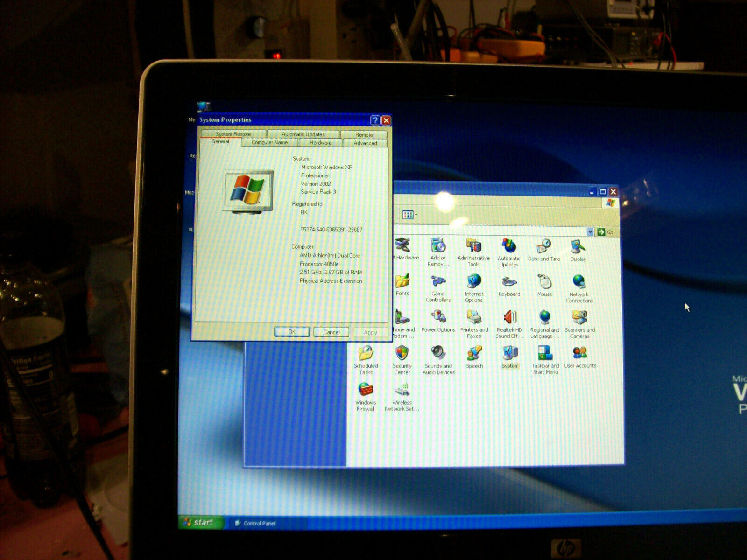Switch to Remote tab
Screen dimensions: 747x560
coord(364,135)
